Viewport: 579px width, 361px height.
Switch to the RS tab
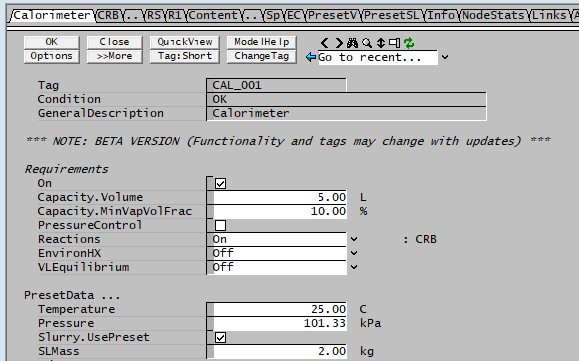(x=154, y=16)
